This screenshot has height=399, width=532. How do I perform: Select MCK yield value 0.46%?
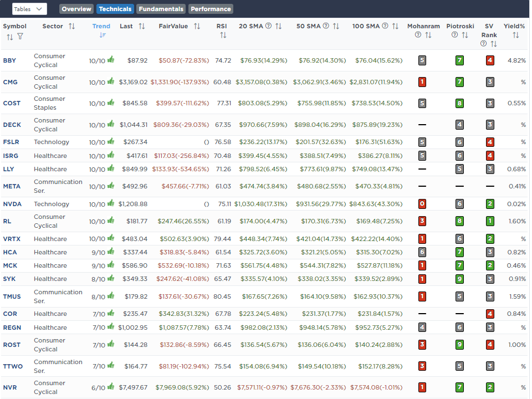[516, 265]
